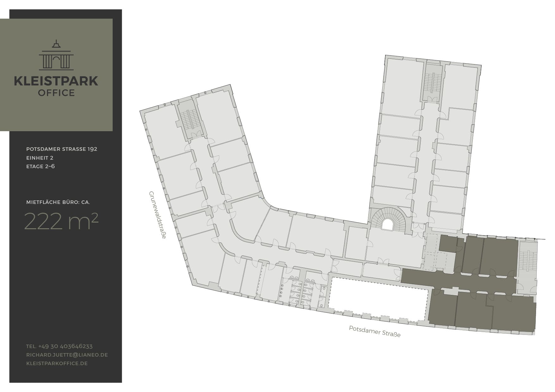This screenshot has width=555, height=392.
Task: Click the staircase in the left wing
Action: click(190, 119)
